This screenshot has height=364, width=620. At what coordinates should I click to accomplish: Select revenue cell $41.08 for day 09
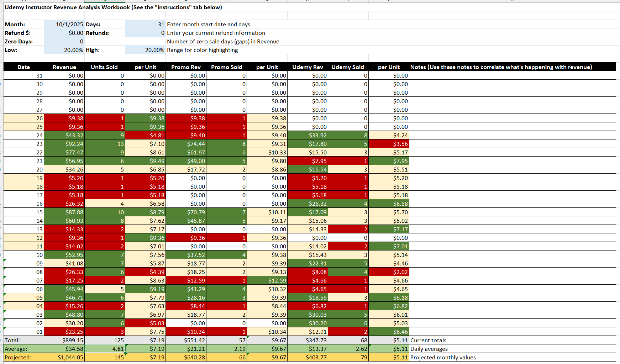point(64,263)
